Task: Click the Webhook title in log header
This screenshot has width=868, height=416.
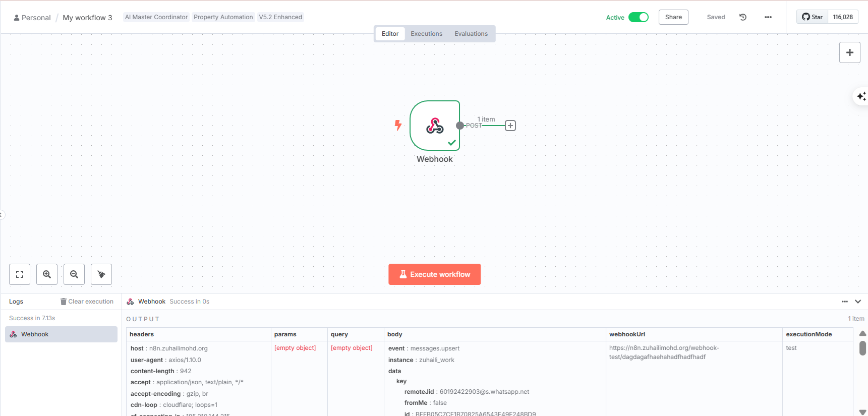Action: (x=152, y=302)
